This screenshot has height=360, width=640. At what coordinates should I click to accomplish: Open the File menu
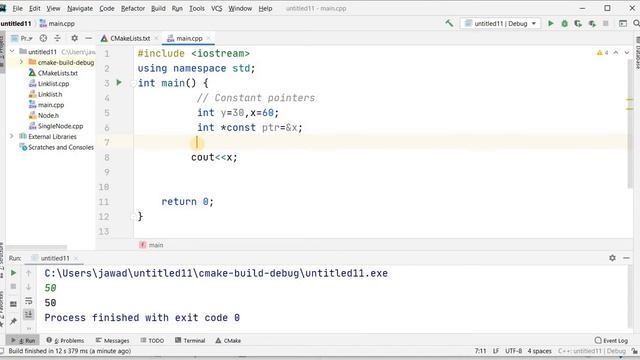pos(17,8)
